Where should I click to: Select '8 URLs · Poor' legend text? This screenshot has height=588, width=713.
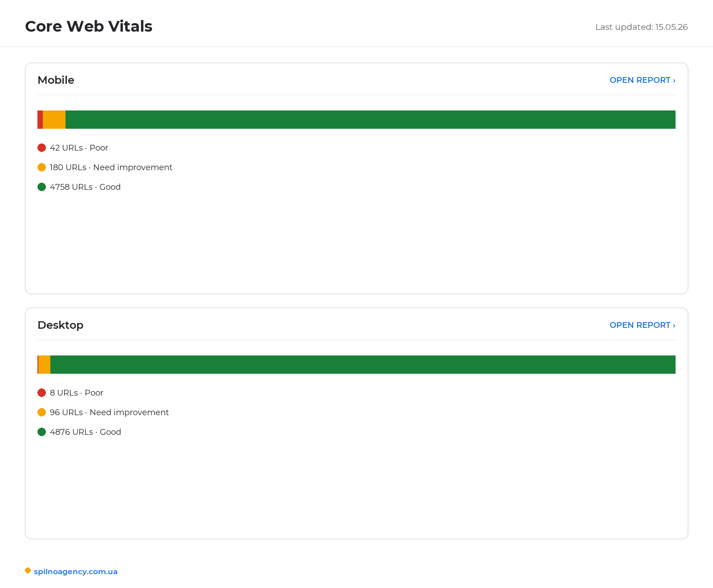(77, 393)
